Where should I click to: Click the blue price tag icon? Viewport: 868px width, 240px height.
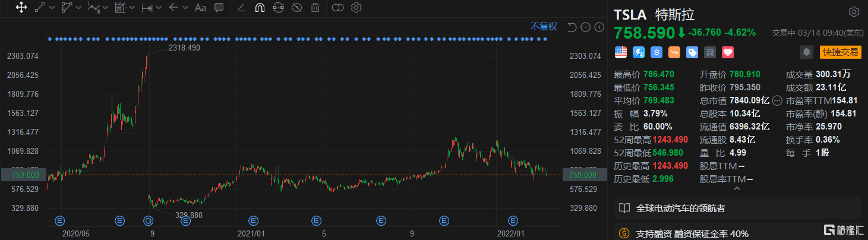[692, 52]
